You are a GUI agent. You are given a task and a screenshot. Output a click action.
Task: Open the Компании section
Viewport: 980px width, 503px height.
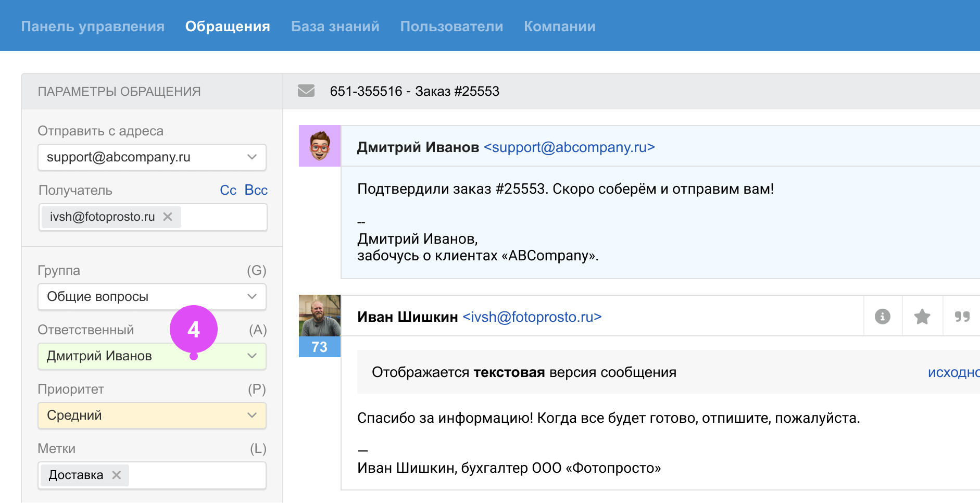559,26
